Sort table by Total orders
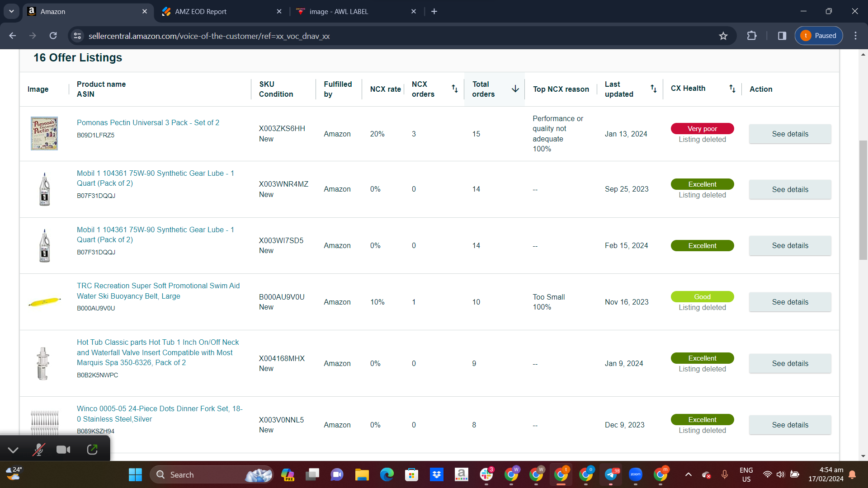The width and height of the screenshot is (868, 488). pyautogui.click(x=515, y=89)
